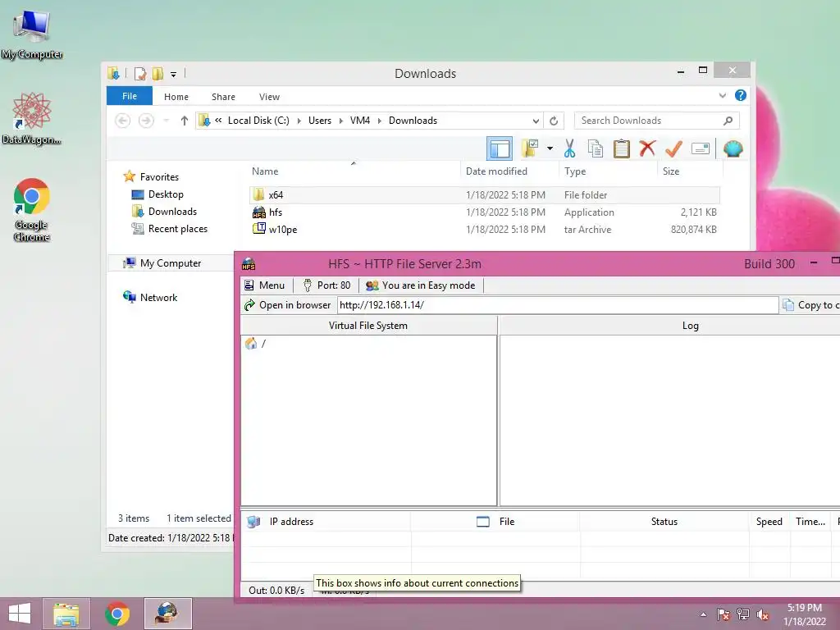
Task: Open the Home ribbon tab
Action: click(x=176, y=97)
